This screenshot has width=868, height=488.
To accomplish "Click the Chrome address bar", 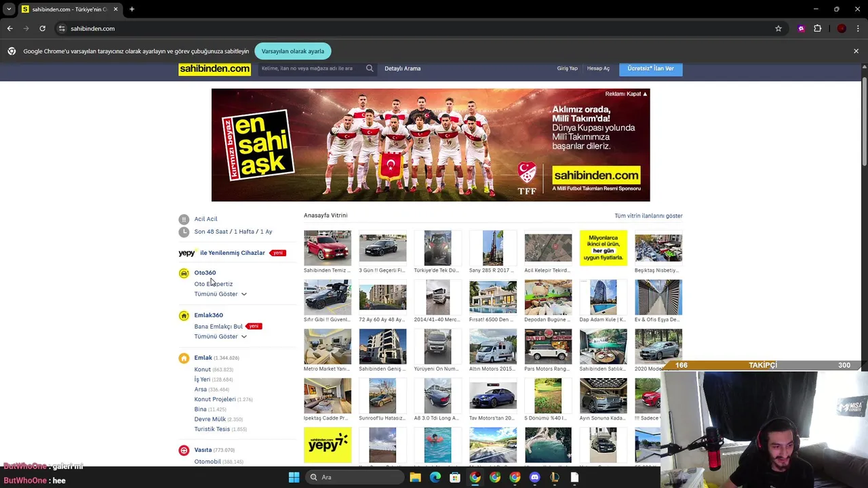I will point(420,28).
